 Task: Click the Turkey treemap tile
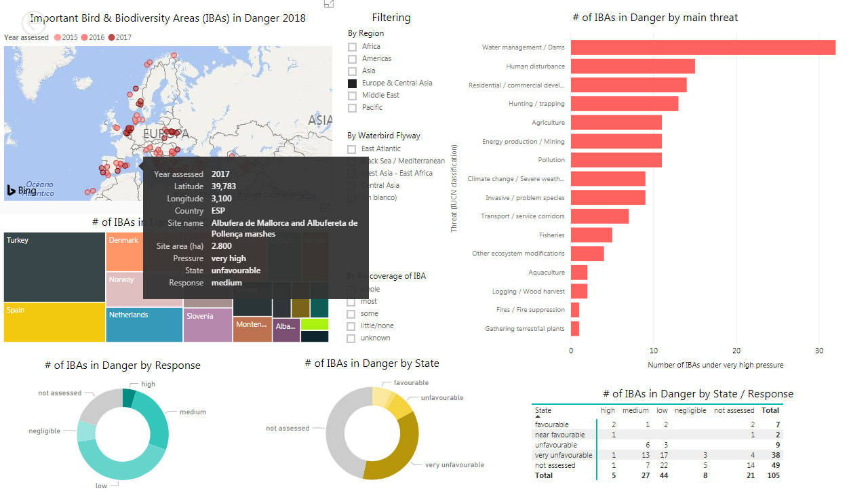pyautogui.click(x=54, y=267)
